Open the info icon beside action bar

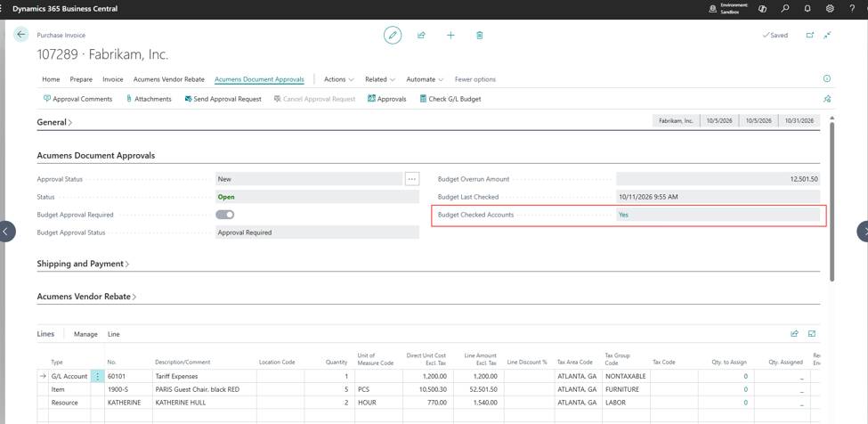827,79
